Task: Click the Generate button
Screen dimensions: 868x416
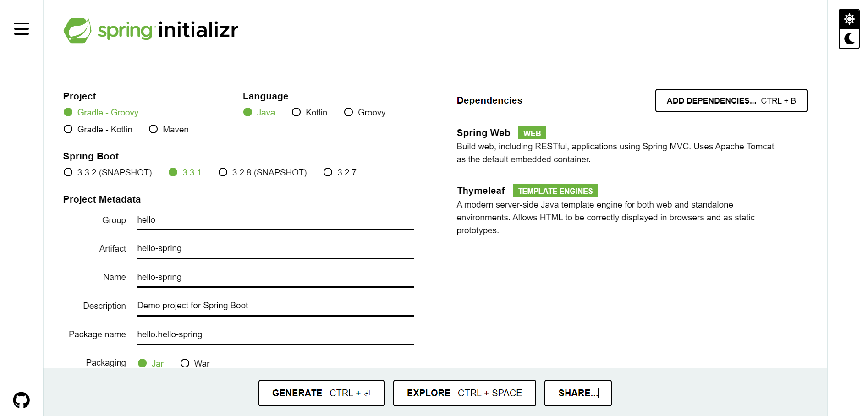Action: (321, 393)
